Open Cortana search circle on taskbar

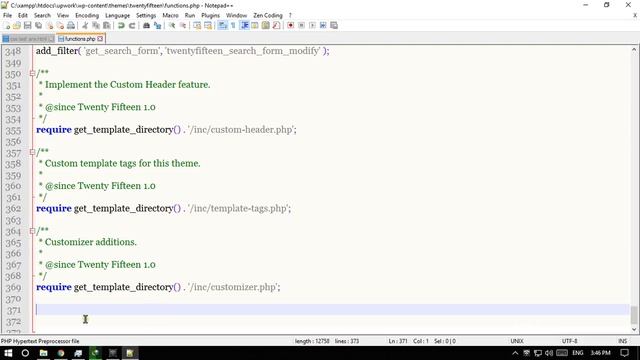[25, 353]
